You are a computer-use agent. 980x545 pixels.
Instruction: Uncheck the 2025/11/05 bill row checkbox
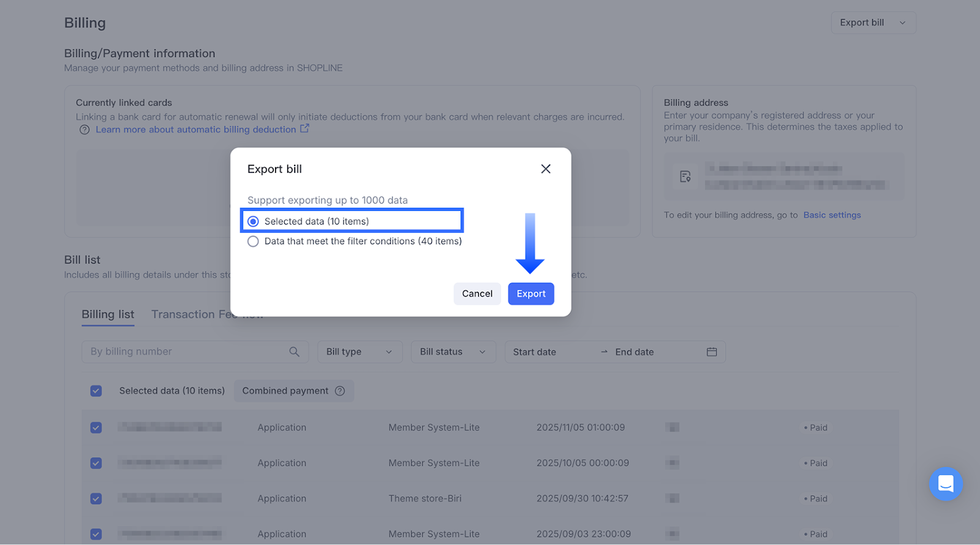tap(96, 428)
